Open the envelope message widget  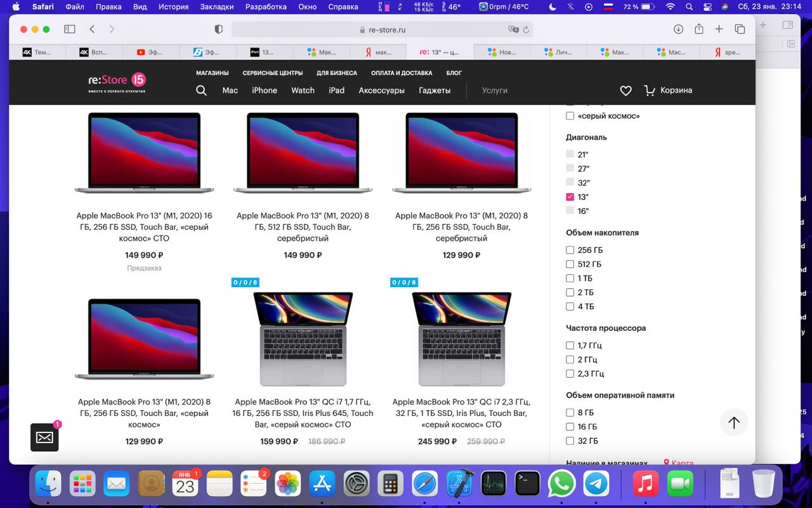[44, 437]
